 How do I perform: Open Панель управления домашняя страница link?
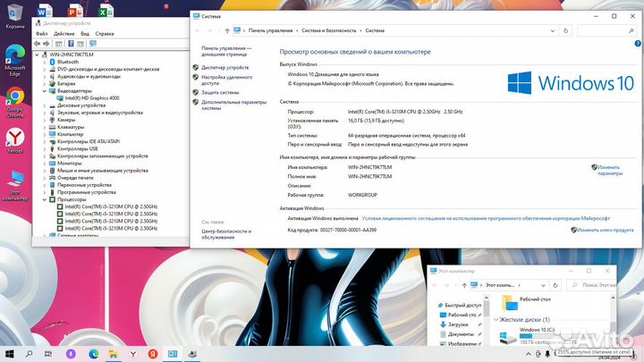[x=226, y=51]
